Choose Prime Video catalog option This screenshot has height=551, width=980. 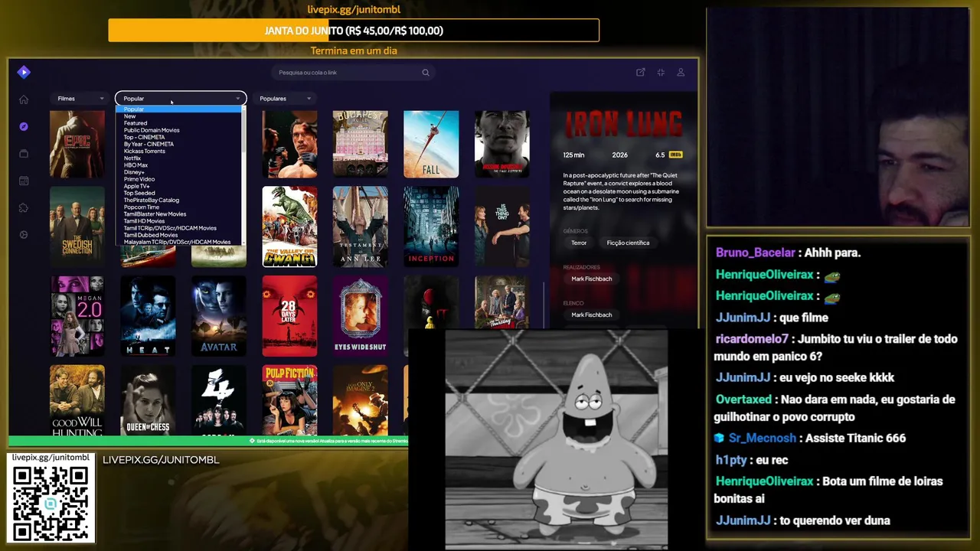pos(178,179)
